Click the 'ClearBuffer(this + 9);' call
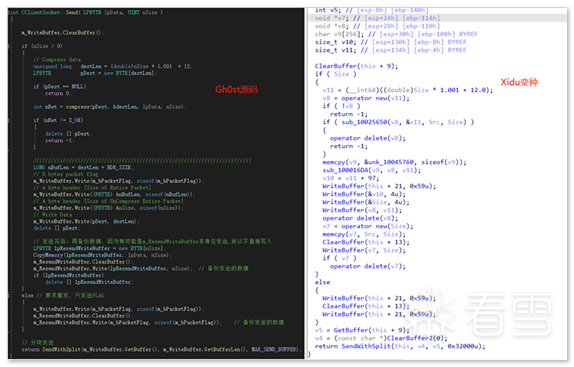This screenshot has width=574, height=367. coord(356,66)
